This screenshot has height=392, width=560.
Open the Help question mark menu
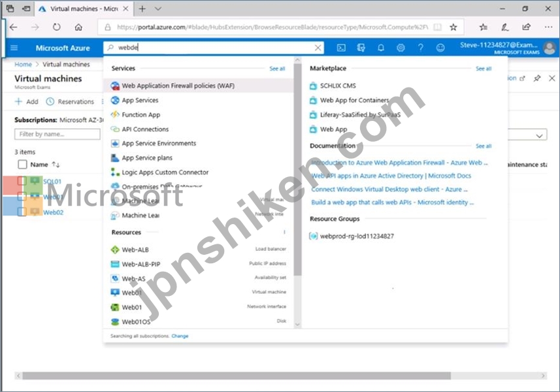point(421,48)
